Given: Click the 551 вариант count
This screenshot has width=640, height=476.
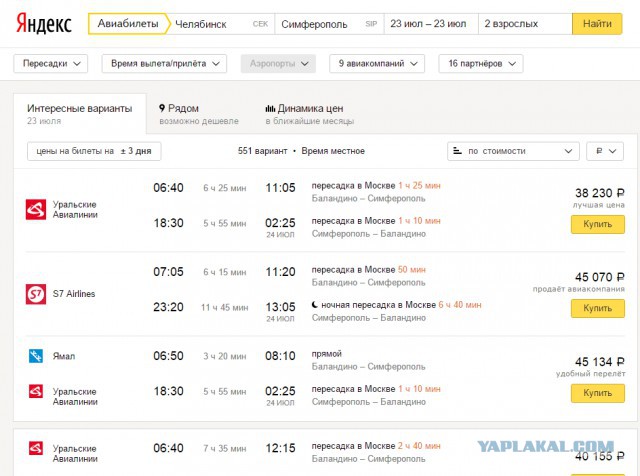Looking at the screenshot, I should (x=262, y=151).
